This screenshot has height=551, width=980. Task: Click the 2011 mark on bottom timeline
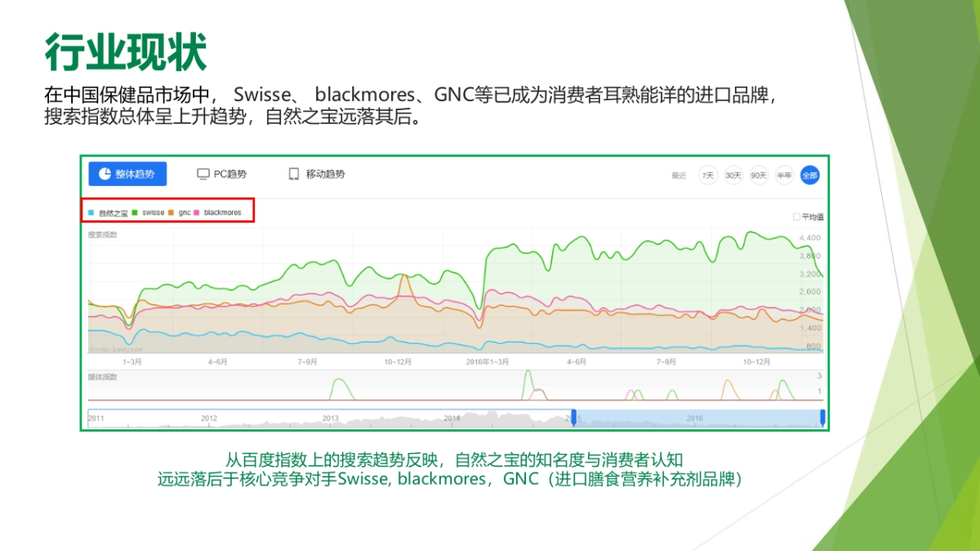click(x=96, y=418)
